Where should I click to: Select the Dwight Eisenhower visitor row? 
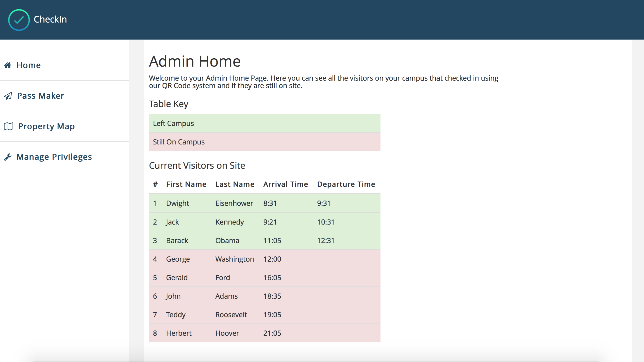[264, 203]
